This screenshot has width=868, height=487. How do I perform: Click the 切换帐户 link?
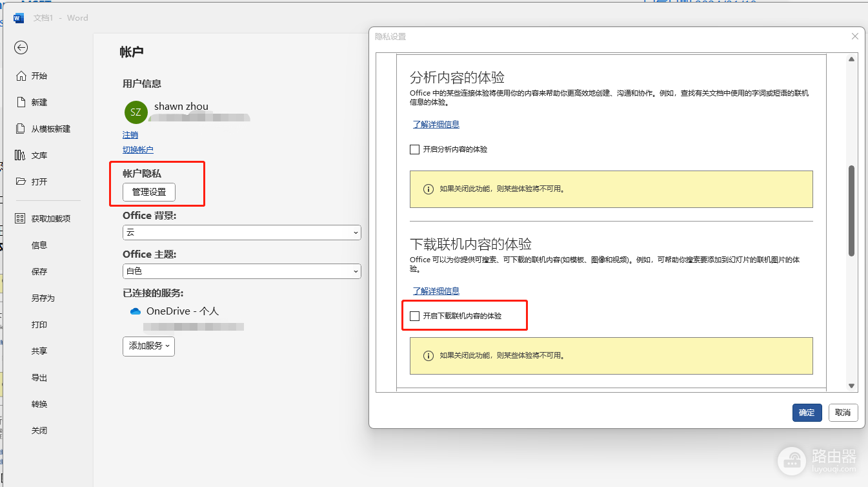coord(138,150)
